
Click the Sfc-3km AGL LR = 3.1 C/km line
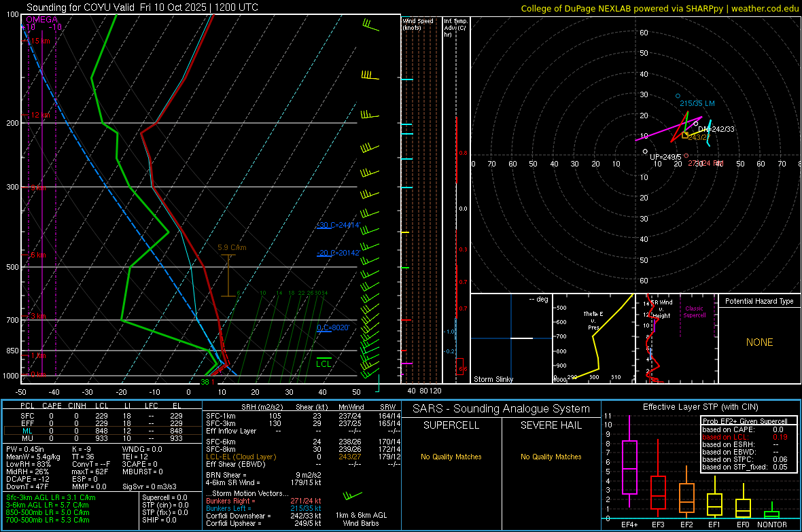click(x=51, y=498)
